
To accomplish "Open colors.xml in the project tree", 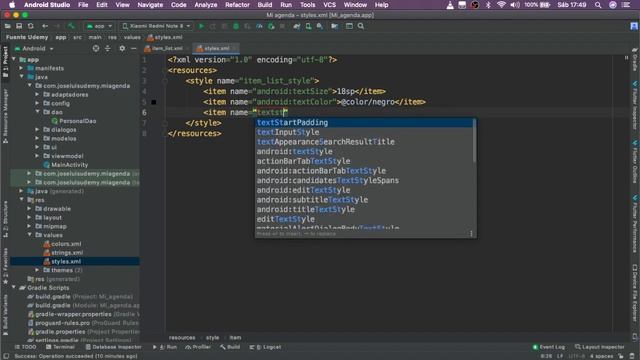I will [x=63, y=244].
